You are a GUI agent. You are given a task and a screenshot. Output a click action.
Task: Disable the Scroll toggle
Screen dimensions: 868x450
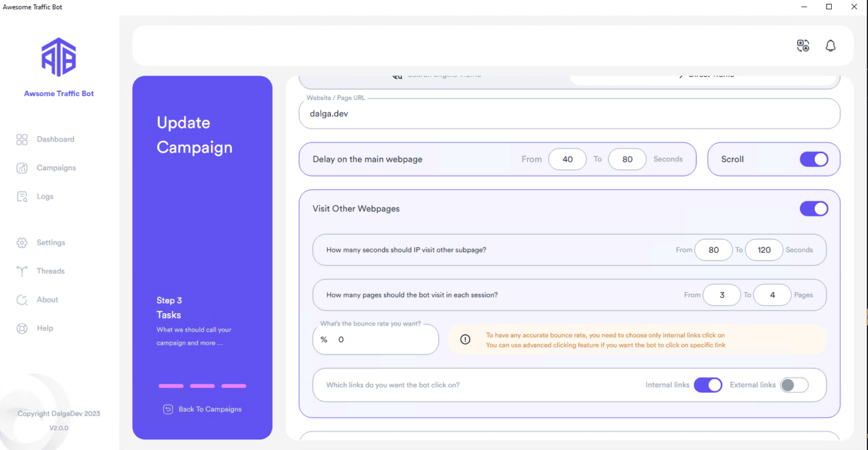coord(814,159)
